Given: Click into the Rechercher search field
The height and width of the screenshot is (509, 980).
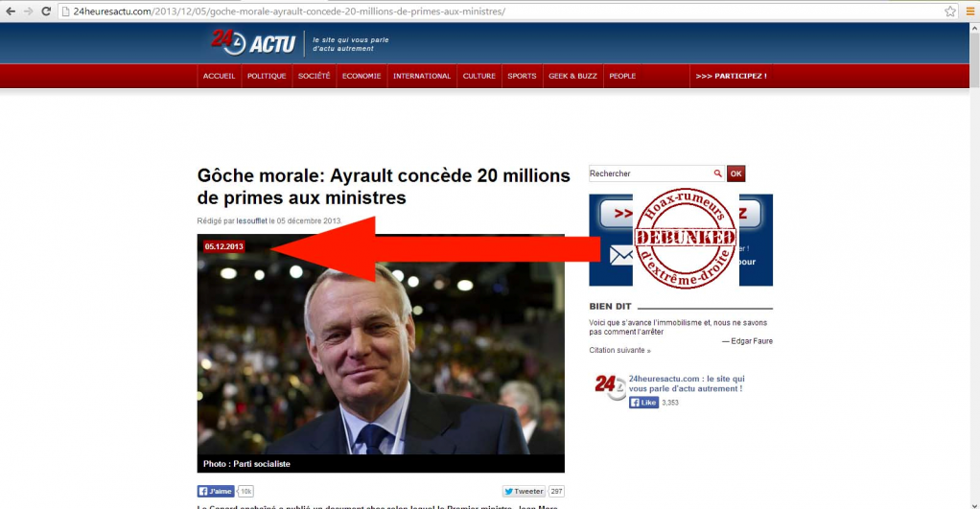Looking at the screenshot, I should 650,174.
